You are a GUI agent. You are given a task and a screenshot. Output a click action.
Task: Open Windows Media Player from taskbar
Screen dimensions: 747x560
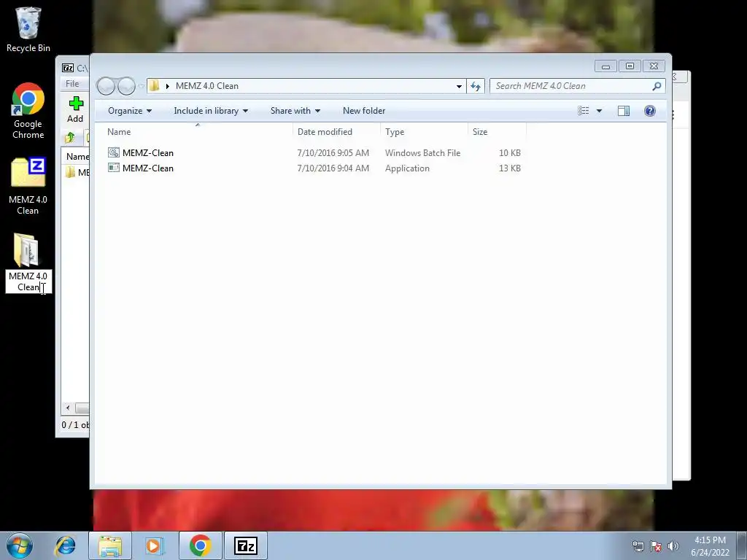[155, 545]
